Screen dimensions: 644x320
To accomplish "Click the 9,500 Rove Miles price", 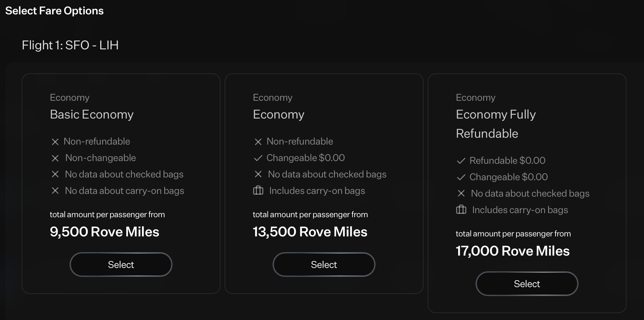I will (105, 232).
